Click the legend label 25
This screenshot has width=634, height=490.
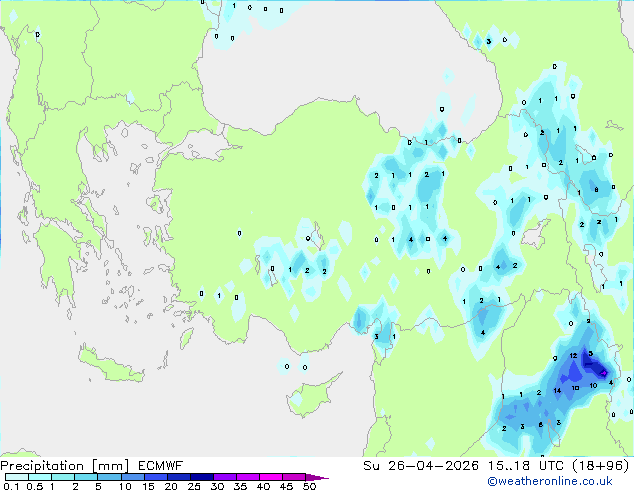click(x=193, y=486)
